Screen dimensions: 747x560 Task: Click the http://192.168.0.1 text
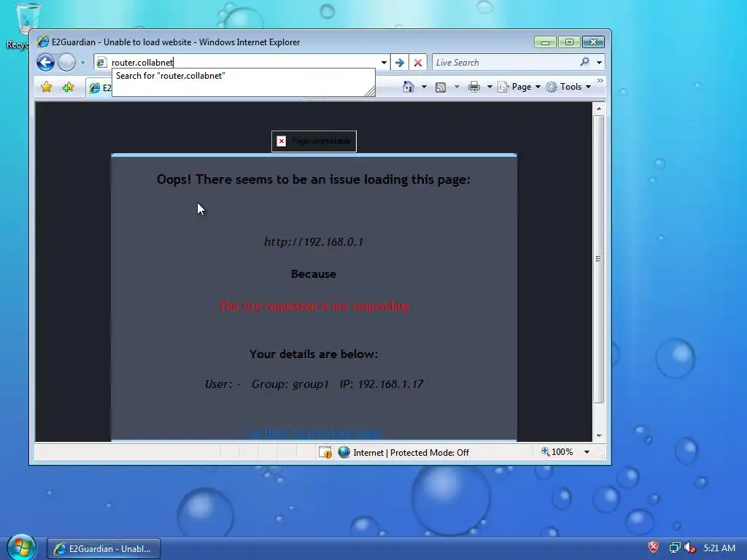[x=314, y=242]
